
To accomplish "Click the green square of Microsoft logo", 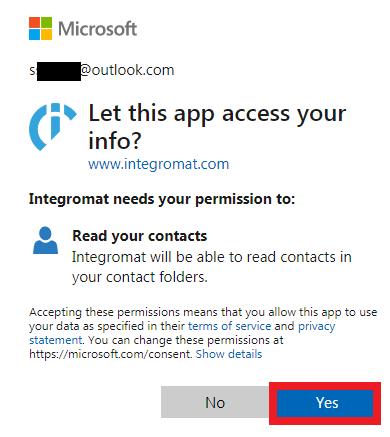I will click(47, 23).
